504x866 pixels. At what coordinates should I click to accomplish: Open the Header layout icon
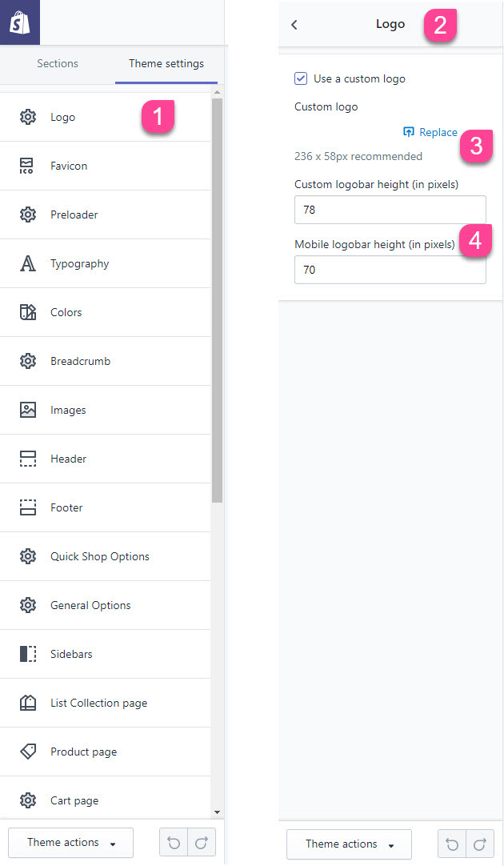[x=28, y=459]
